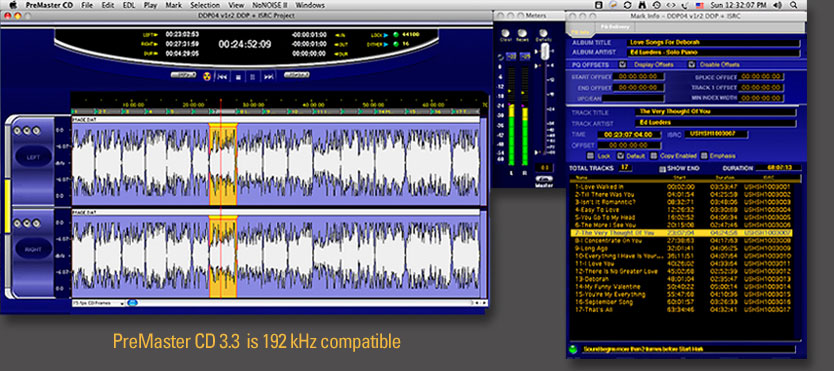Screen dimensions: 834x371
Task: Toggle the Disable Offsets checkbox
Action: (691, 64)
